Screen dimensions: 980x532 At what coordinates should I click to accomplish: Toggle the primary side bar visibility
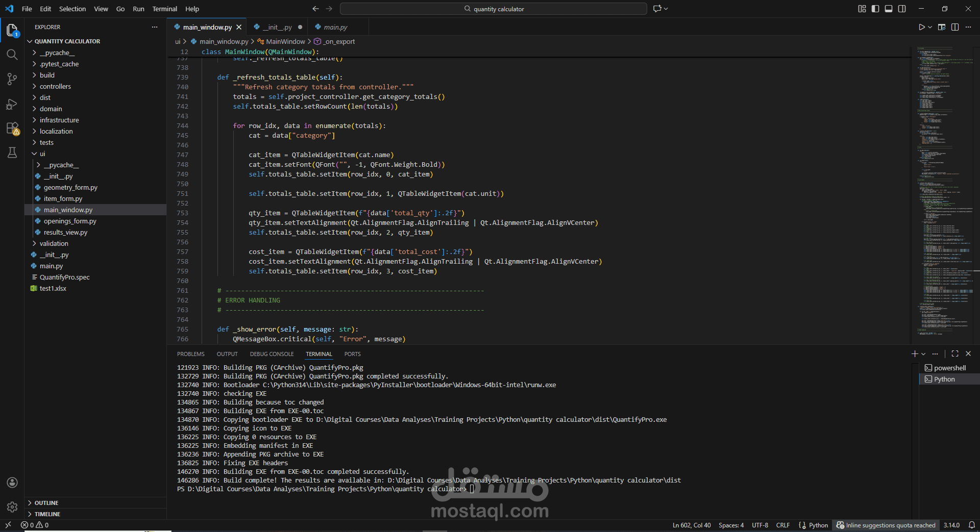coord(875,9)
